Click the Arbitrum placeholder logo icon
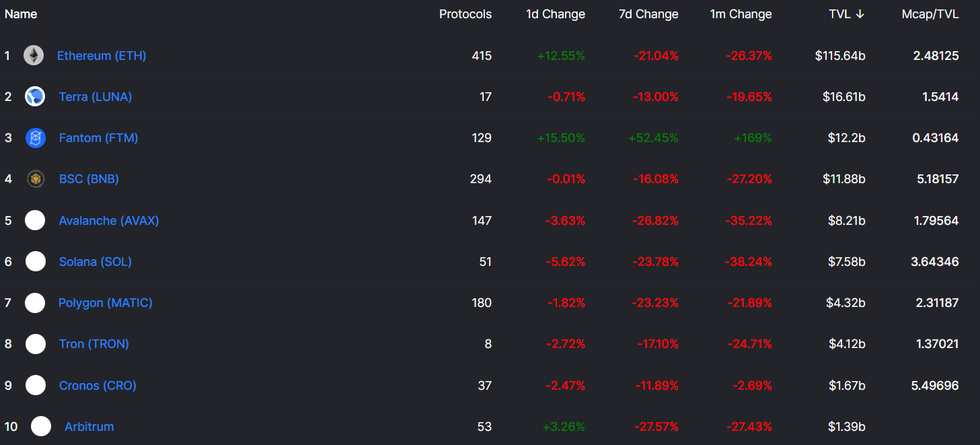Viewport: 980px width, 445px height. tap(41, 426)
